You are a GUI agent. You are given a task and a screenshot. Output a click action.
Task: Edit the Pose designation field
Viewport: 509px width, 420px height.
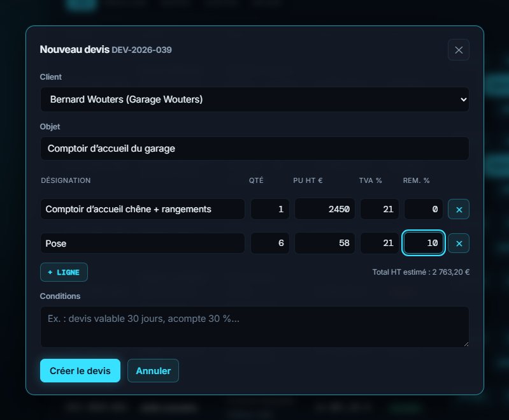click(143, 243)
